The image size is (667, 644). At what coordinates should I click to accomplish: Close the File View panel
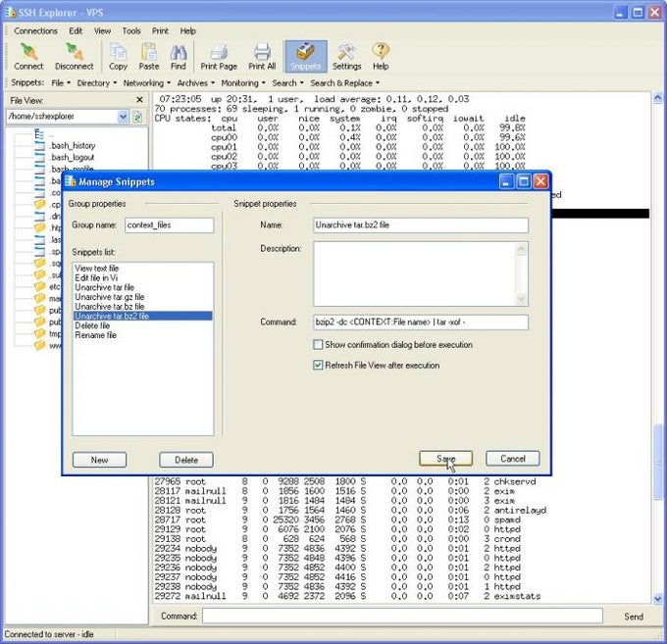(139, 99)
